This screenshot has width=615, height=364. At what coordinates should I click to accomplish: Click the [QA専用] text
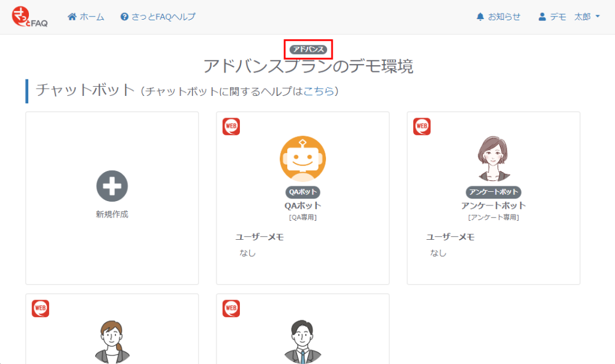[x=303, y=217]
